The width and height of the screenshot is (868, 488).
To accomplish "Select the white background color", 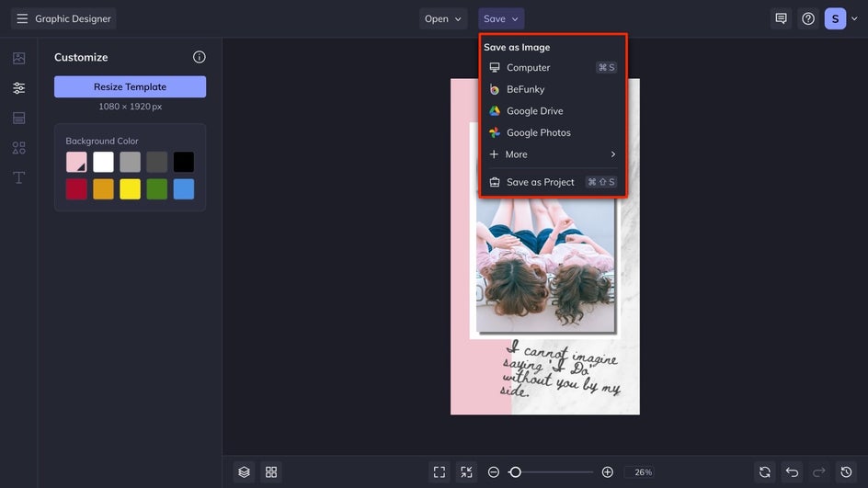I will pyautogui.click(x=104, y=162).
